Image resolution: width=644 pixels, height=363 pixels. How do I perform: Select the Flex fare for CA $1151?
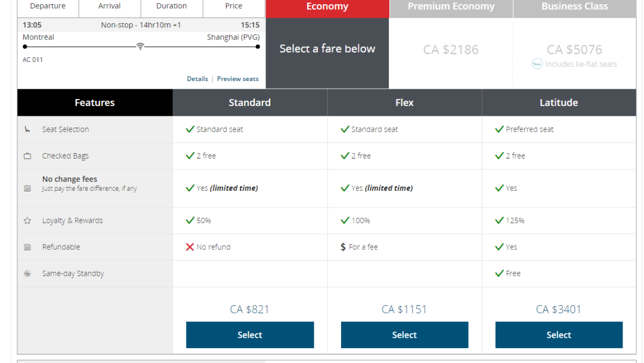[x=404, y=334]
